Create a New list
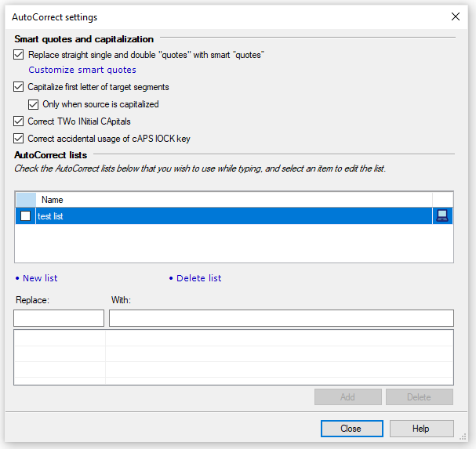 [40, 278]
